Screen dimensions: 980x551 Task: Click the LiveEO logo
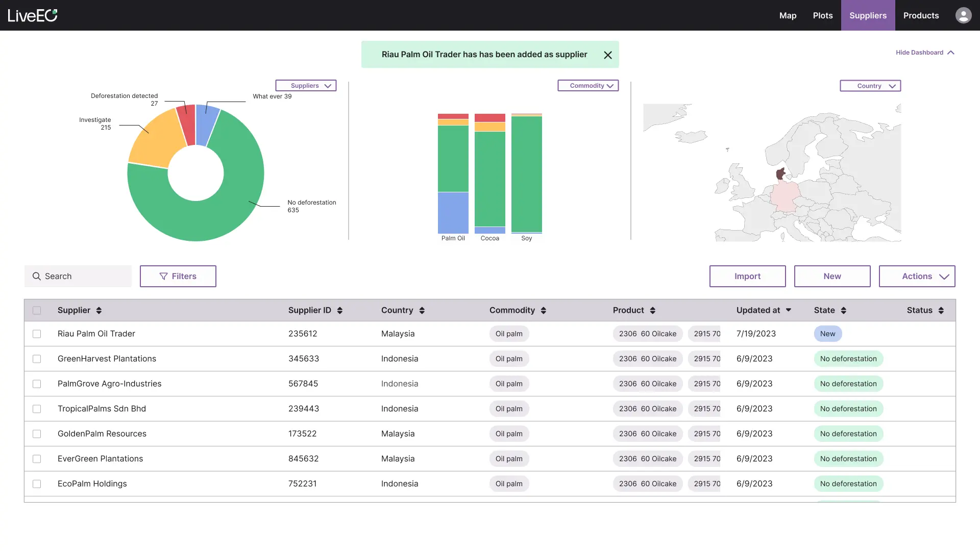[x=33, y=15]
